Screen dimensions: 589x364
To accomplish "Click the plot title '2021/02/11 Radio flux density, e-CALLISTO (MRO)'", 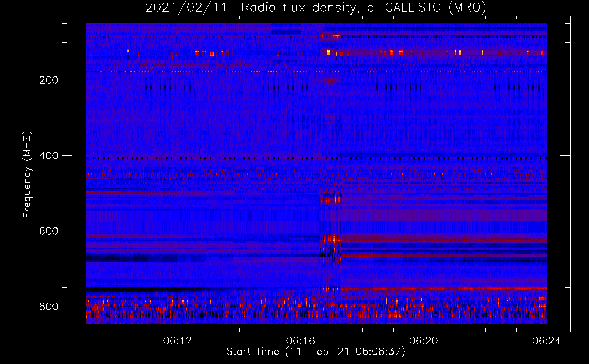I will (x=316, y=7).
